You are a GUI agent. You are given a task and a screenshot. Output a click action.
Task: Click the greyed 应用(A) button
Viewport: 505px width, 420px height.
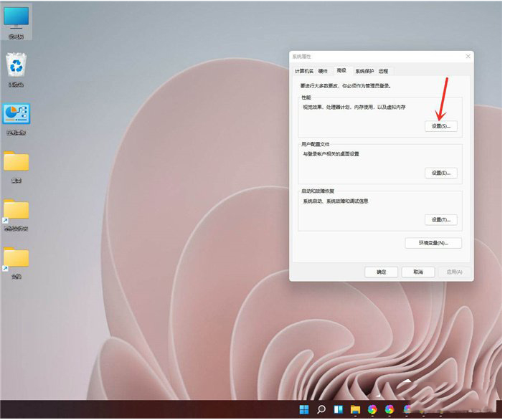[x=455, y=272]
